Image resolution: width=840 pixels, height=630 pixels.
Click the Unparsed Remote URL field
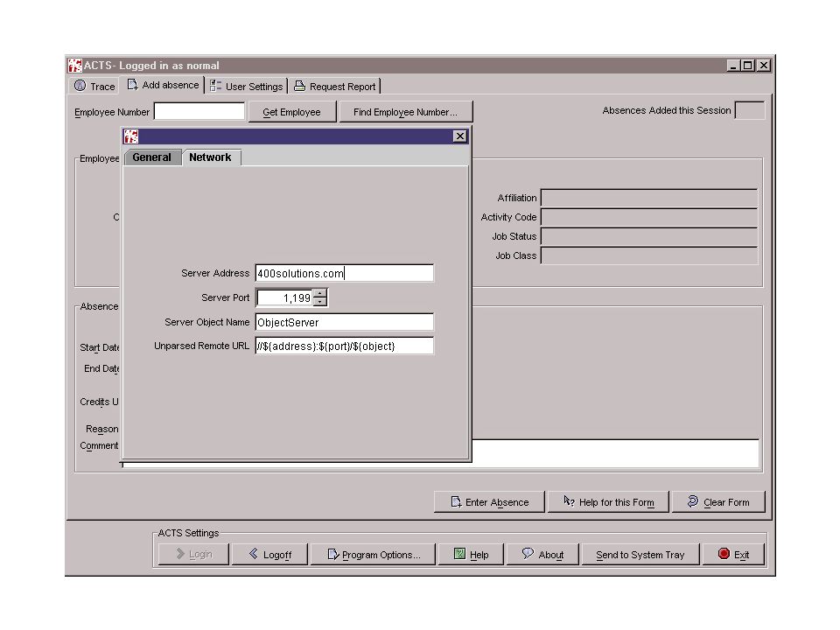345,346
